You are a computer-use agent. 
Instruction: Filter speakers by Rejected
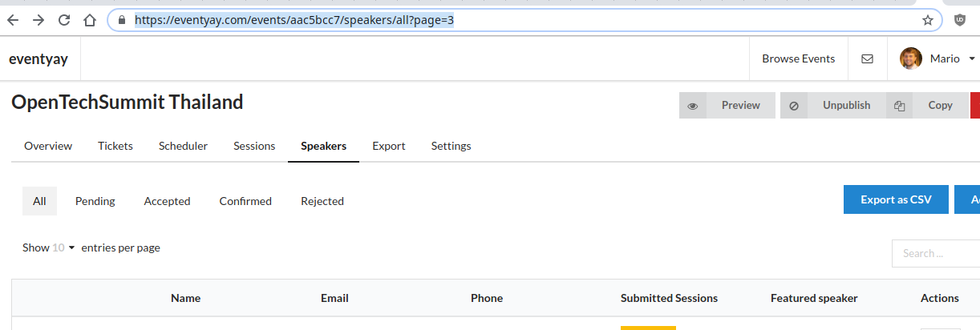click(322, 201)
